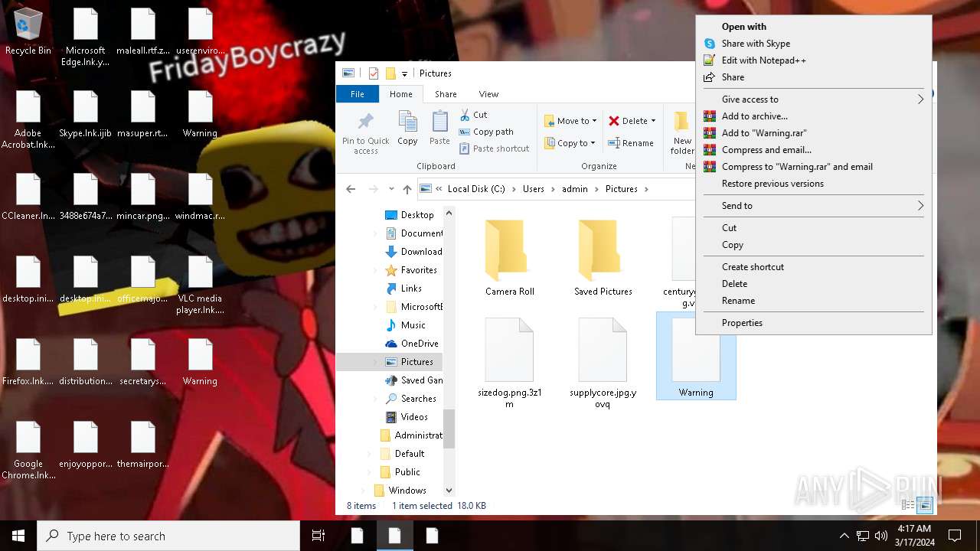Choose Add to "Warning.rar"
The height and width of the screenshot is (551, 980).
click(x=814, y=133)
